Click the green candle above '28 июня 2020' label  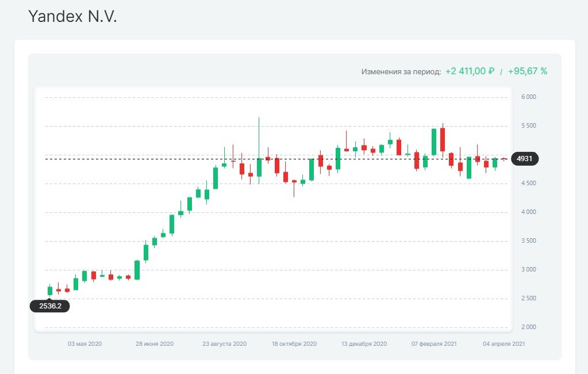click(155, 241)
